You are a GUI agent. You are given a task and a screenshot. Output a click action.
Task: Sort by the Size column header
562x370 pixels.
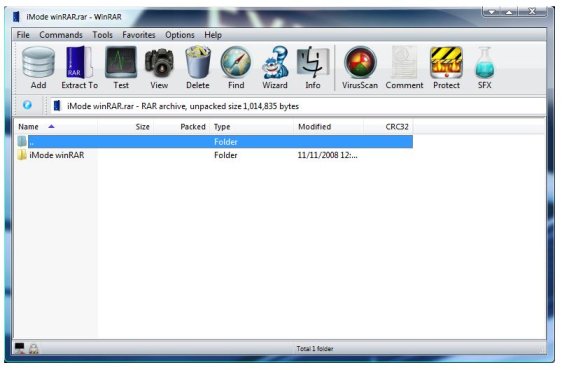[125, 127]
